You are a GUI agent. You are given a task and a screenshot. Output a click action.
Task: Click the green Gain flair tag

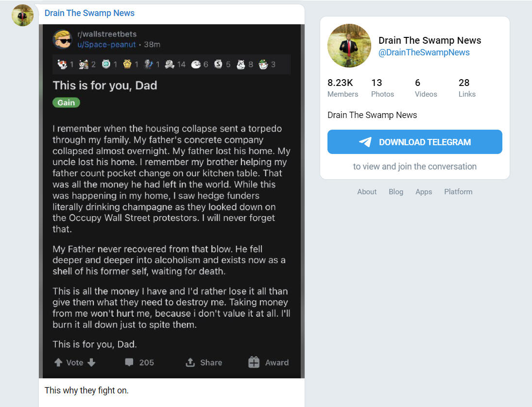(x=66, y=102)
